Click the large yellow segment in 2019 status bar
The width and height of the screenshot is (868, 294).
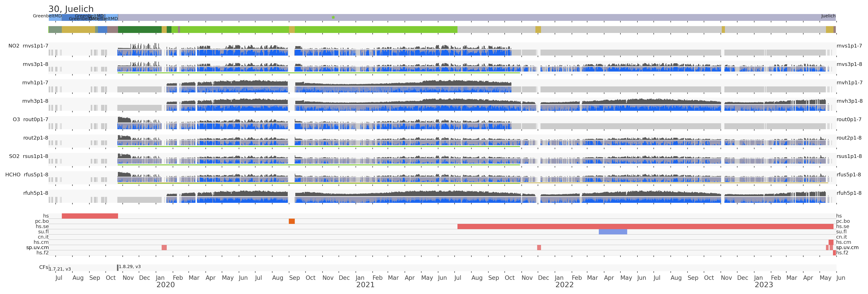pyautogui.click(x=78, y=30)
